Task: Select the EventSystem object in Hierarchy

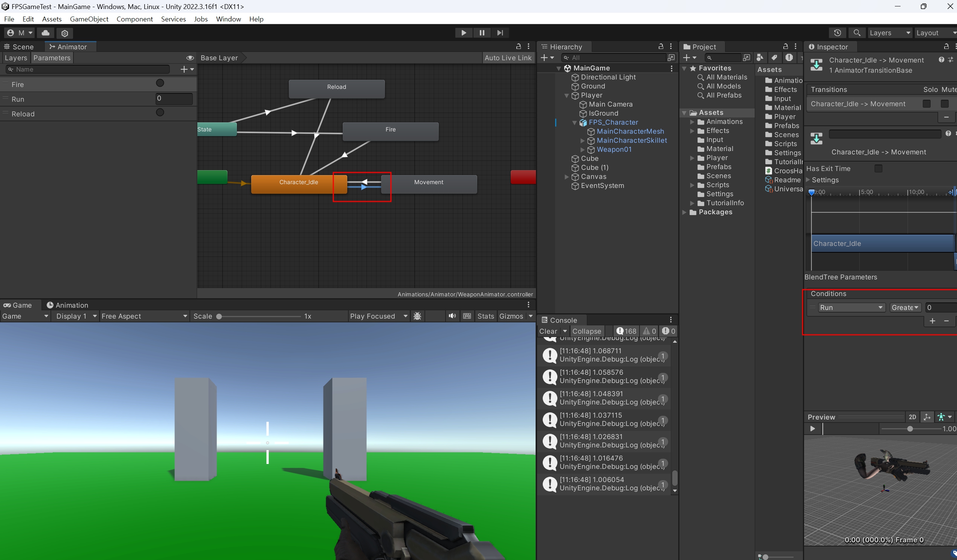Action: pos(602,186)
